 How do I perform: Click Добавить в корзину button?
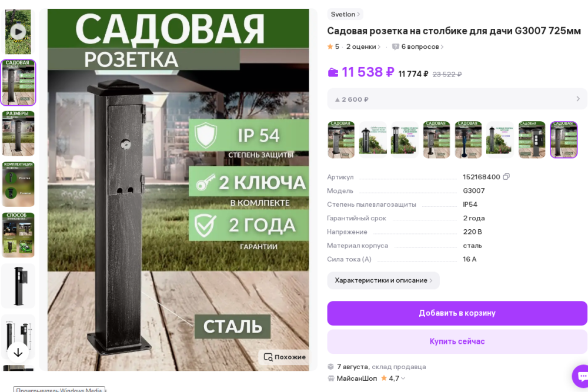(457, 313)
